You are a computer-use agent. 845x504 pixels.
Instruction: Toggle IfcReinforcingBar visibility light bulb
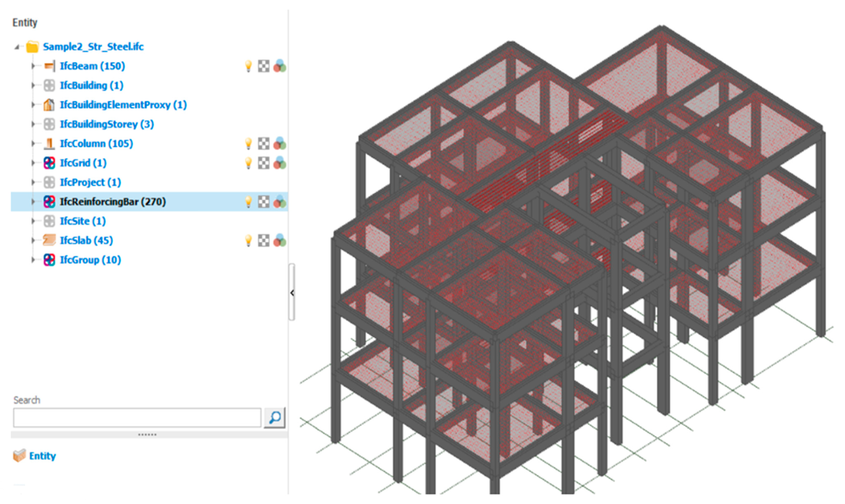coord(249,202)
